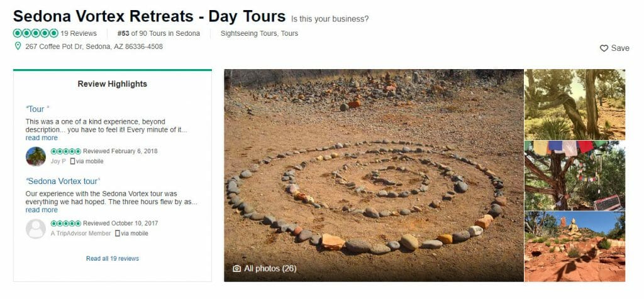Image resolution: width=644 pixels, height=299 pixels.
Task: Open the 19 Reviews link
Action: click(79, 34)
